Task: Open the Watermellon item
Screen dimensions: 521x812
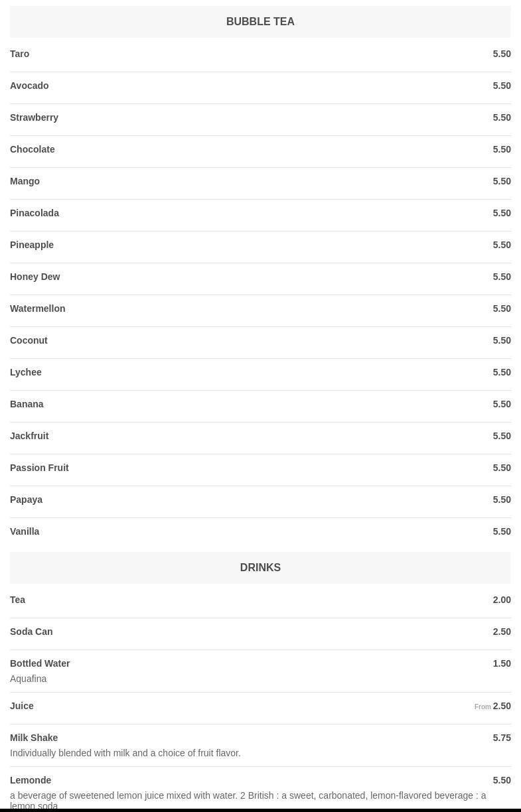Action: [260, 310]
